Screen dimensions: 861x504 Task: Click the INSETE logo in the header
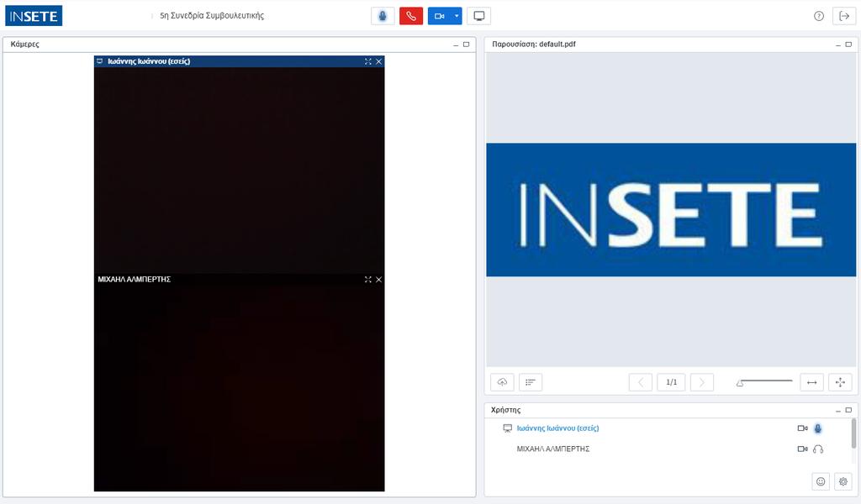pyautogui.click(x=34, y=16)
